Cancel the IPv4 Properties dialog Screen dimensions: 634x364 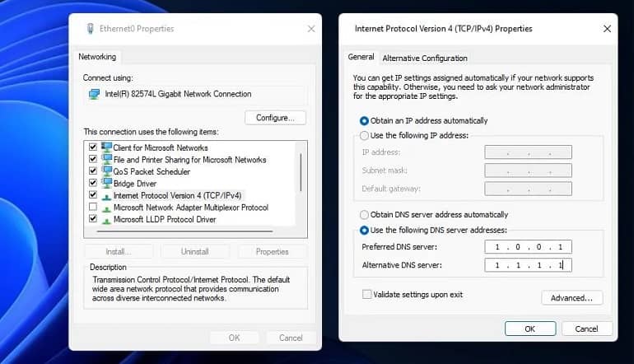[587, 329]
